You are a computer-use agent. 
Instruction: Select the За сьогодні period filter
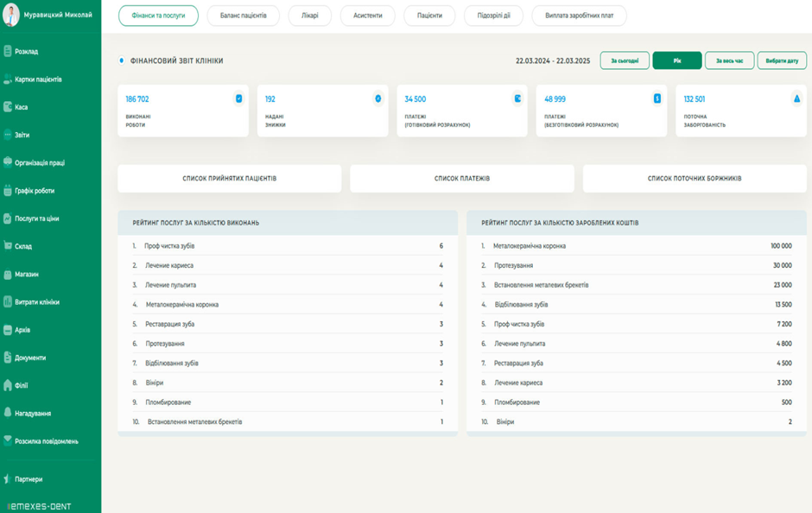[625, 61]
